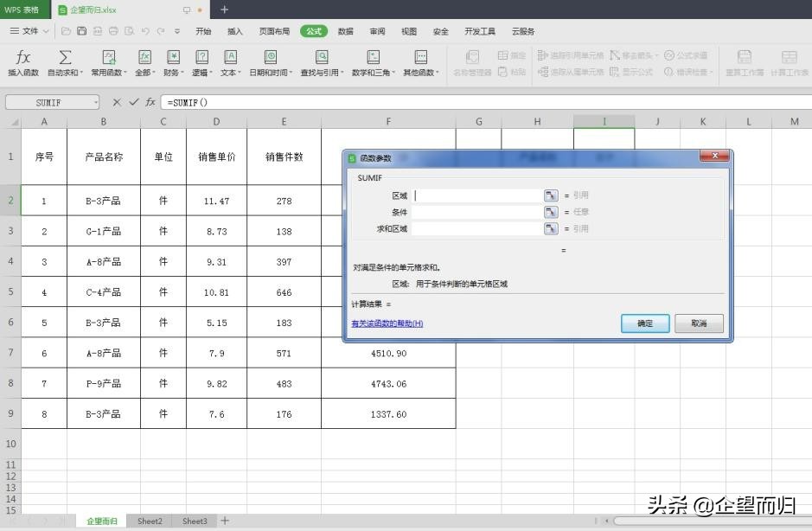Switch to the 开始 ribbon tab
This screenshot has height=531, width=812.
pos(203,31)
